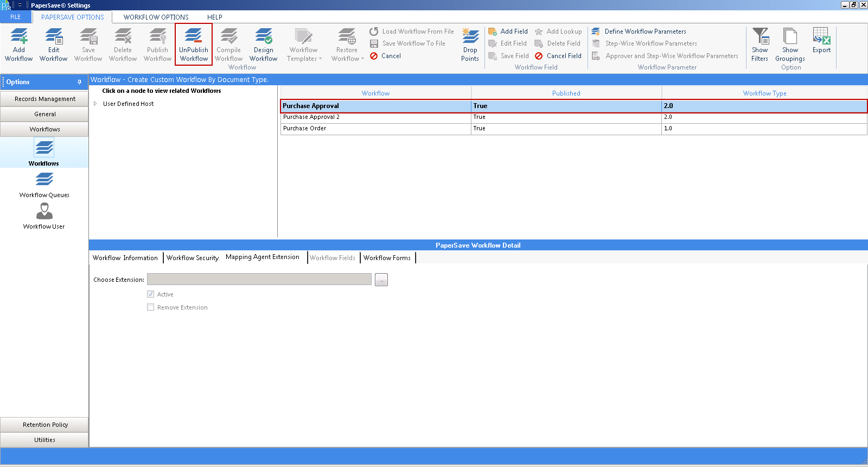Viewport: 868px width, 467px height.
Task: Select the Workflows sidebar icon
Action: [44, 152]
